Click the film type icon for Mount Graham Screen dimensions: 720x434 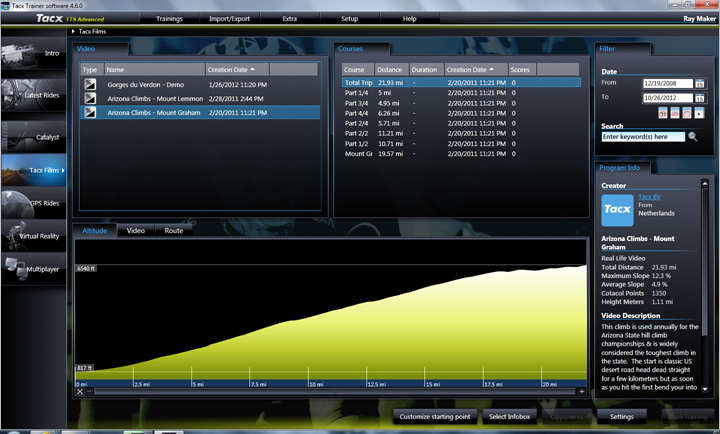pyautogui.click(x=90, y=112)
